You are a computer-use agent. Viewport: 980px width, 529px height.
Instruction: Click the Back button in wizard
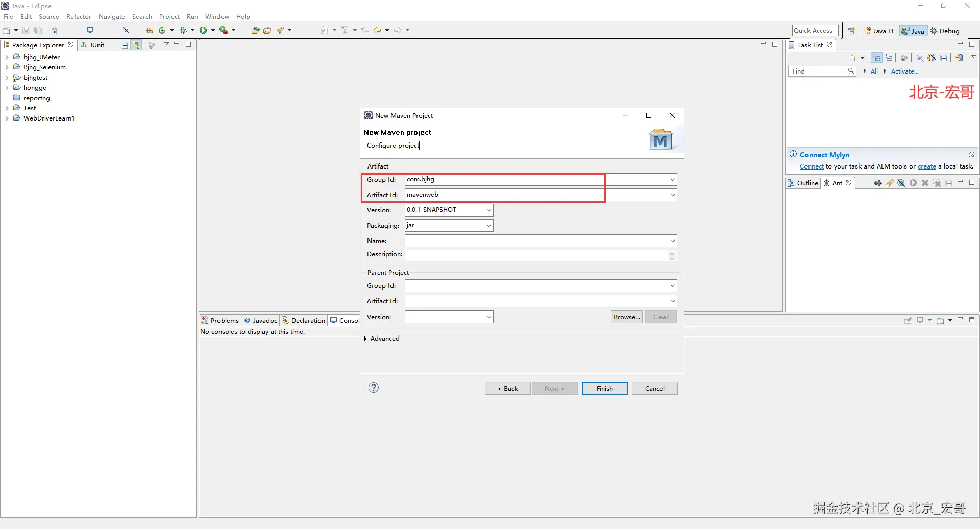pos(508,389)
